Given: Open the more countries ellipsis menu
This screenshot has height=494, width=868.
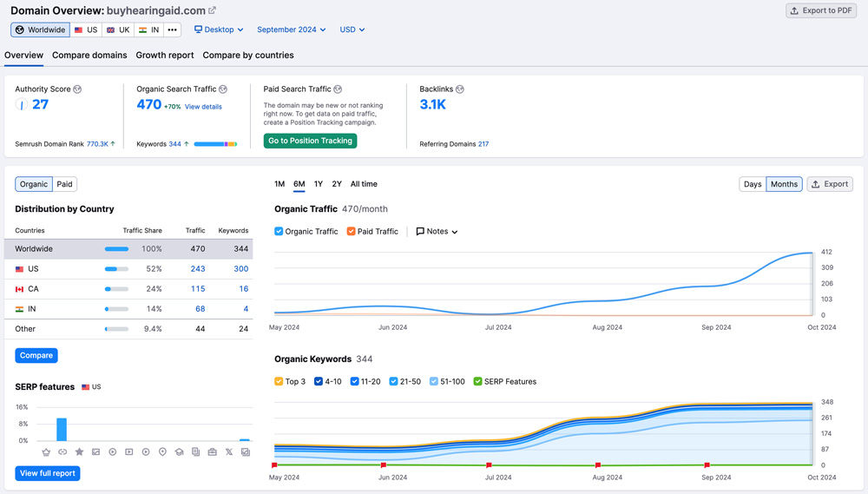Looking at the screenshot, I should [x=172, y=30].
